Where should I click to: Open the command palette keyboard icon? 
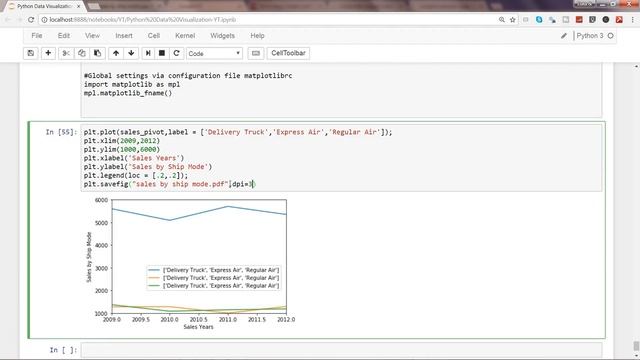(x=256, y=53)
